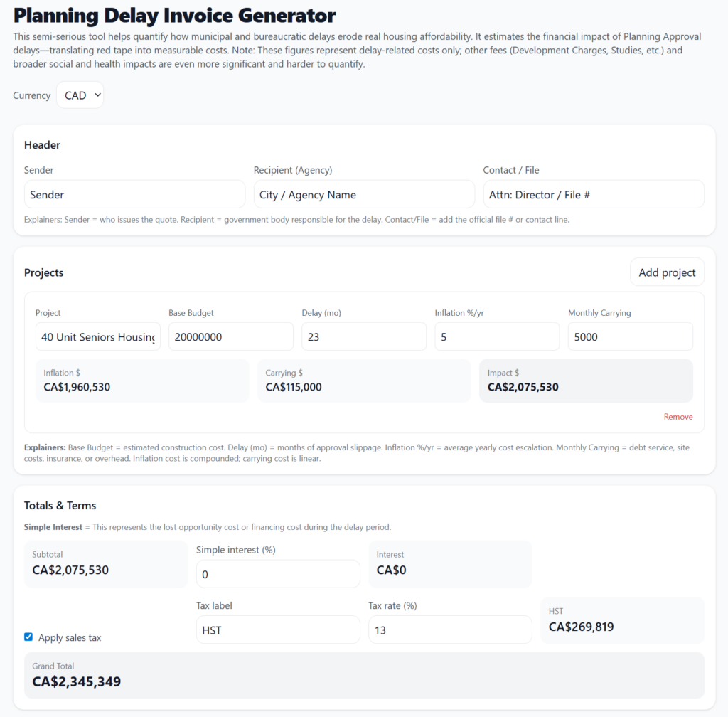Click the Remove link for the project

678,416
